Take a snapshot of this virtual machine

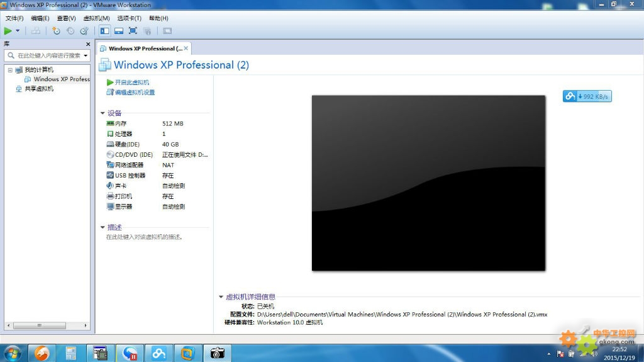[56, 31]
